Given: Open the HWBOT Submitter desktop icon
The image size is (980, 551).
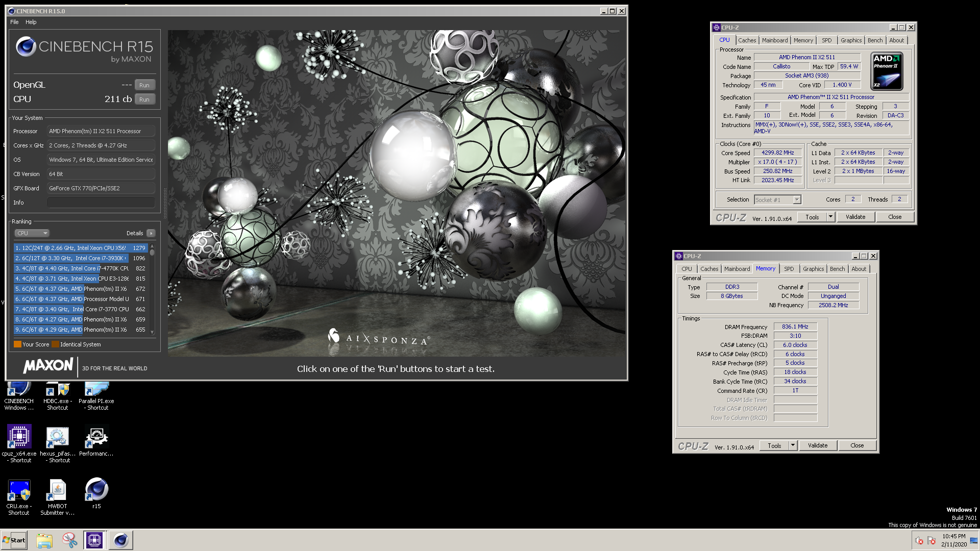Looking at the screenshot, I should pos(57,497).
